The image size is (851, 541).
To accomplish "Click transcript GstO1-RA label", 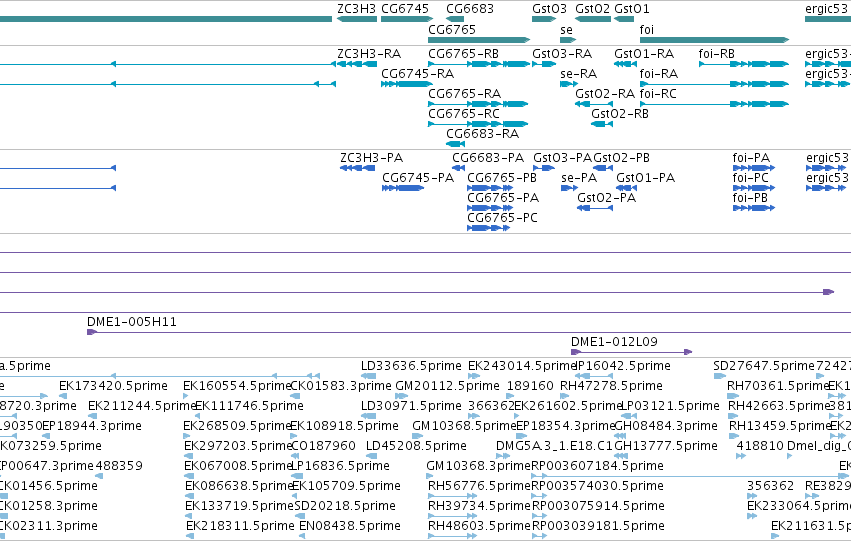I will coord(644,54).
